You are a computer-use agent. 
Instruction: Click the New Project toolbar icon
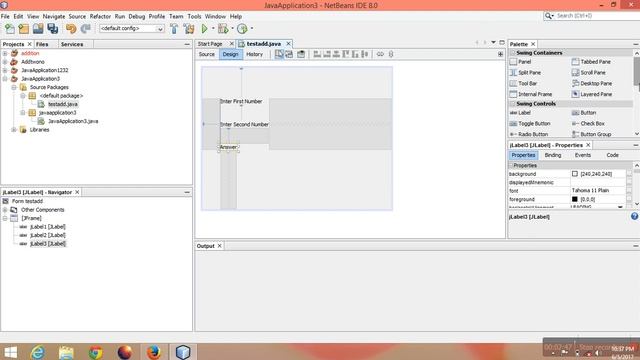pyautogui.click(x=24, y=29)
